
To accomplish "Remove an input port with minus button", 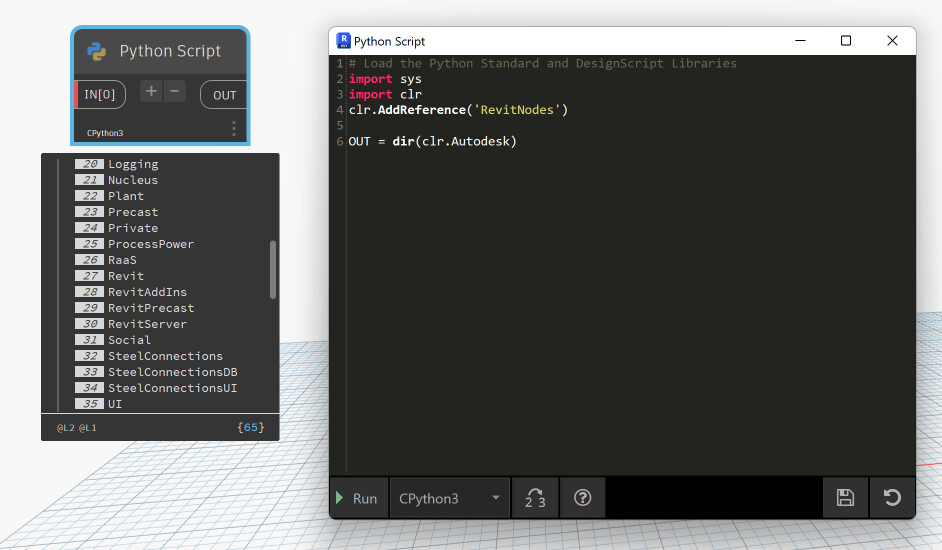I will point(174,91).
